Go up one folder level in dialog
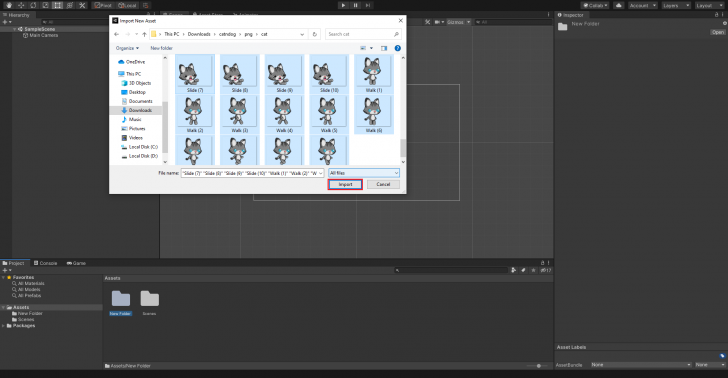Viewport: 728px width, 378px height. point(144,34)
